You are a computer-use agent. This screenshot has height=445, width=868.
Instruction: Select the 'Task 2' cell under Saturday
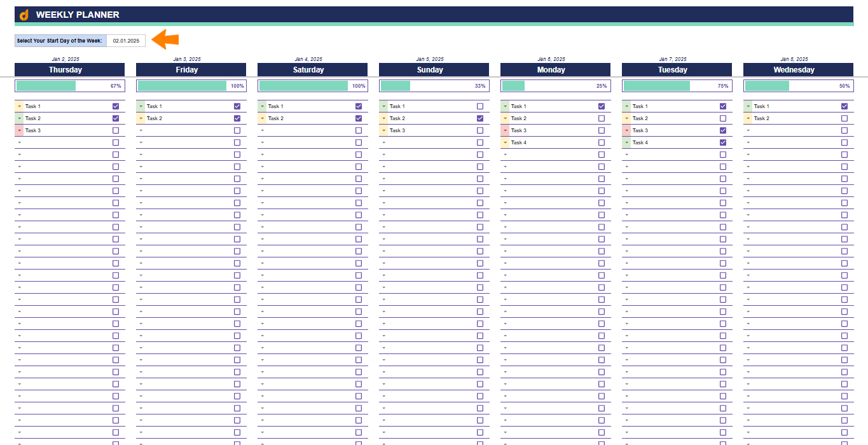coord(309,118)
